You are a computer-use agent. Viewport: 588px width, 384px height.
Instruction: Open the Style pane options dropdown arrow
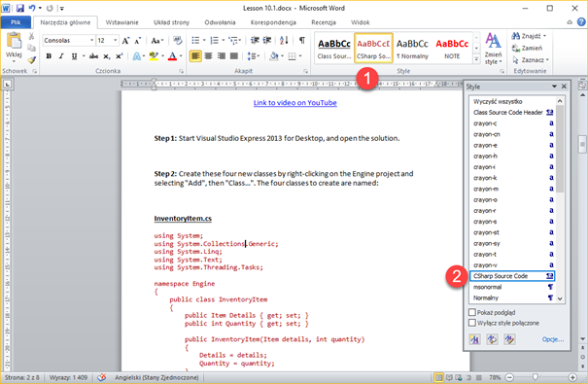point(554,87)
